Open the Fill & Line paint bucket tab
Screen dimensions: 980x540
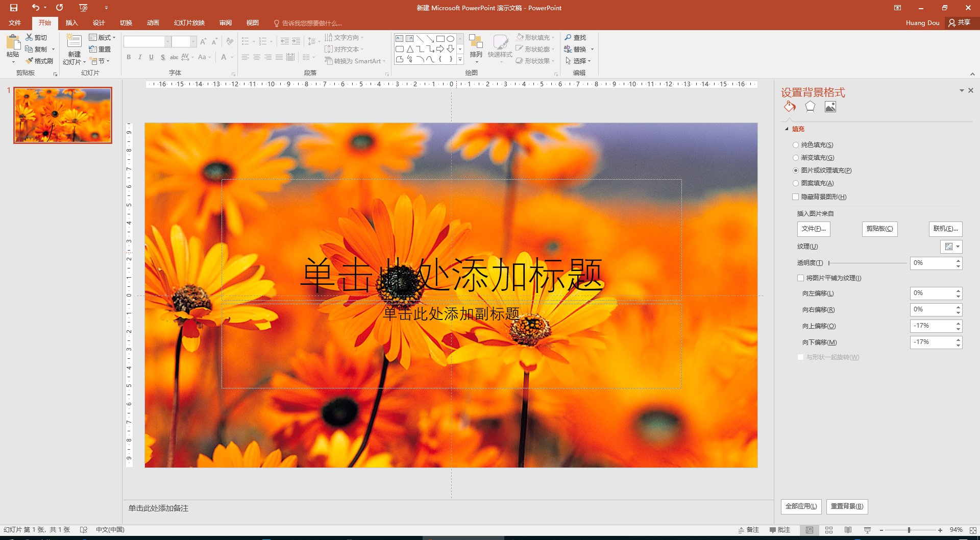click(790, 107)
